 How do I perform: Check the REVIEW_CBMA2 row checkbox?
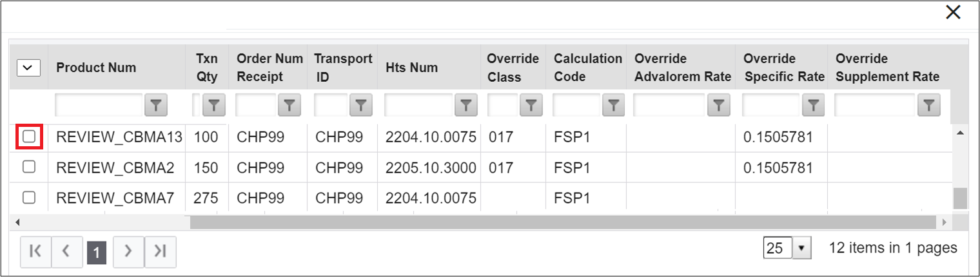coord(29,167)
